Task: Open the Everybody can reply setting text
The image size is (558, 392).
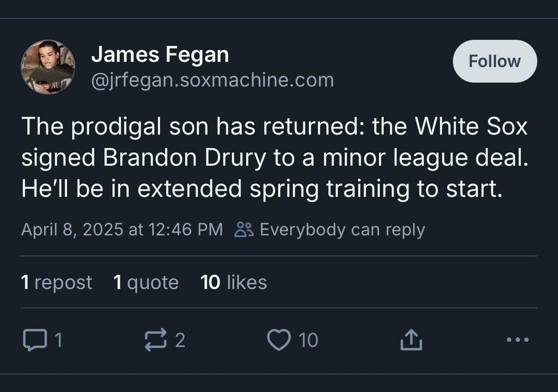Action: 342,229
